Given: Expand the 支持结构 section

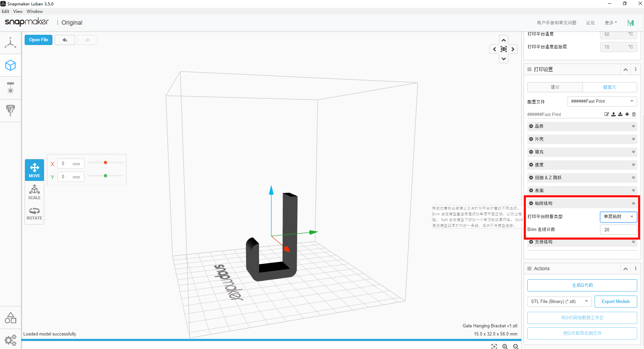Looking at the screenshot, I should (x=582, y=242).
